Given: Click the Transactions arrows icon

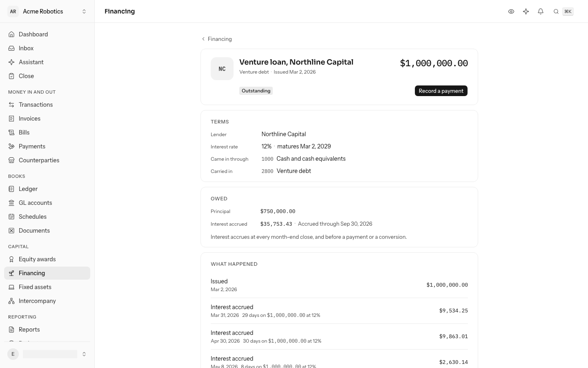Looking at the screenshot, I should click(11, 105).
